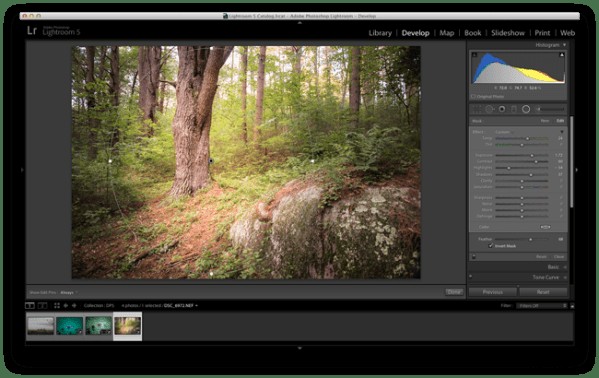Switch to the Map module

pyautogui.click(x=447, y=33)
